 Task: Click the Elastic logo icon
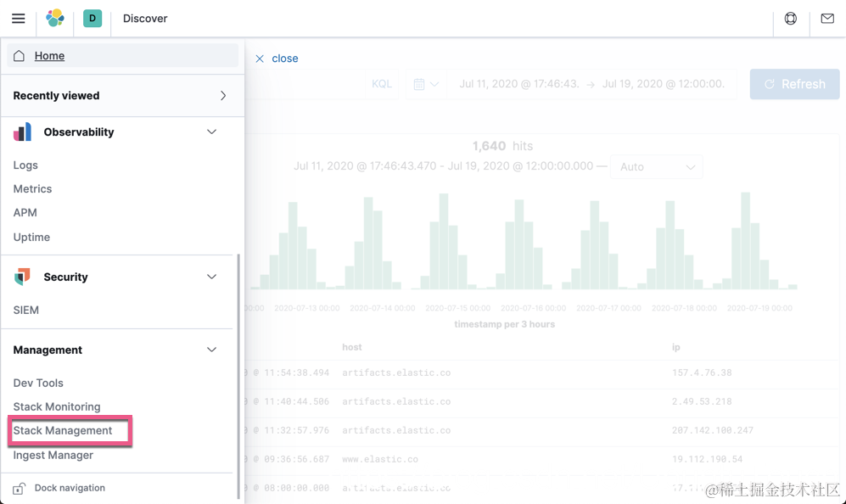[x=55, y=19]
